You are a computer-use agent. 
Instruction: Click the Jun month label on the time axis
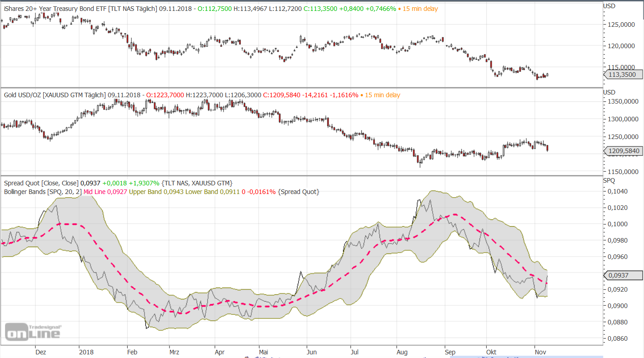pos(311,352)
